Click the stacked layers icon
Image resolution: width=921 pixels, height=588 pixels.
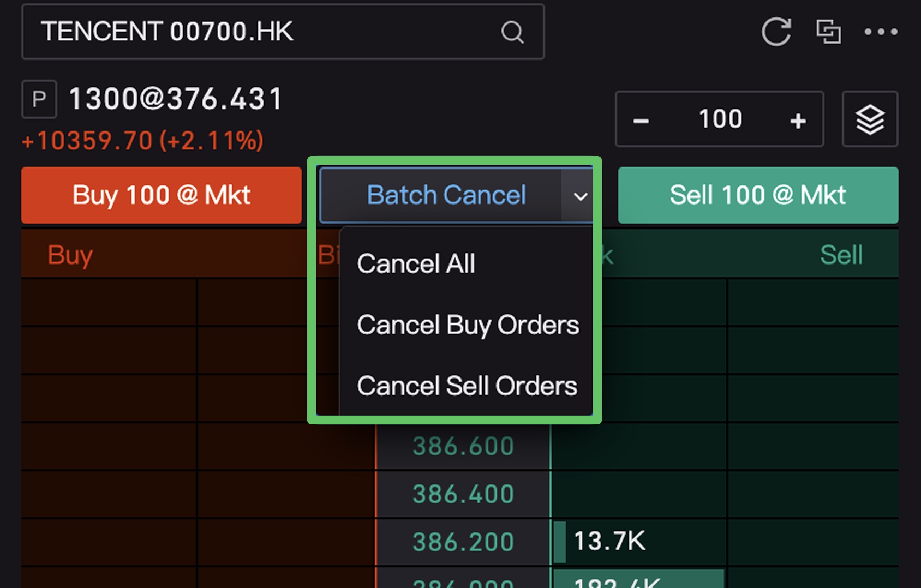tap(870, 119)
